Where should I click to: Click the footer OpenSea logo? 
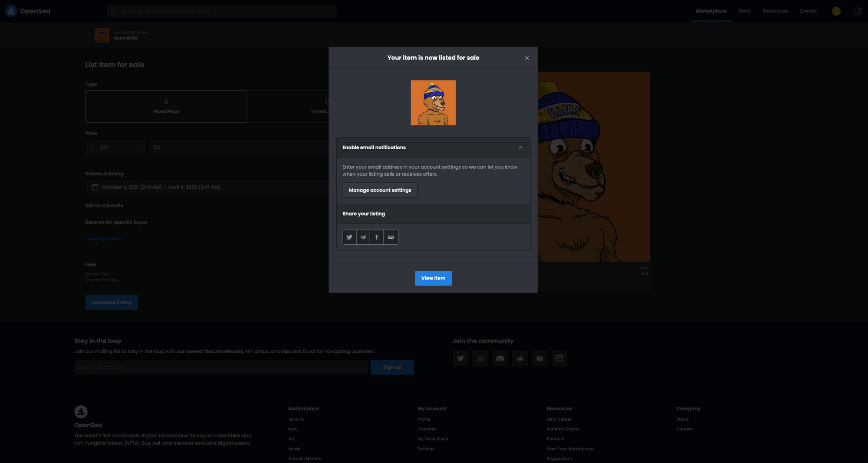81,411
